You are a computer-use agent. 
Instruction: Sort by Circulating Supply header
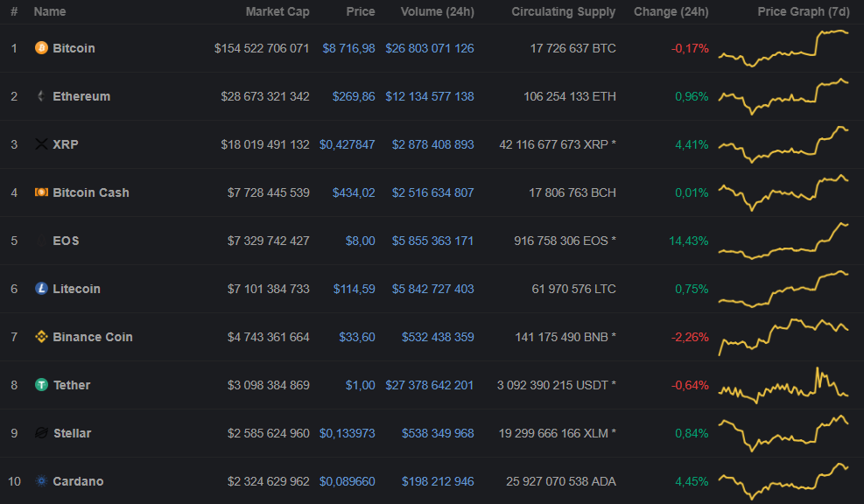[563, 12]
